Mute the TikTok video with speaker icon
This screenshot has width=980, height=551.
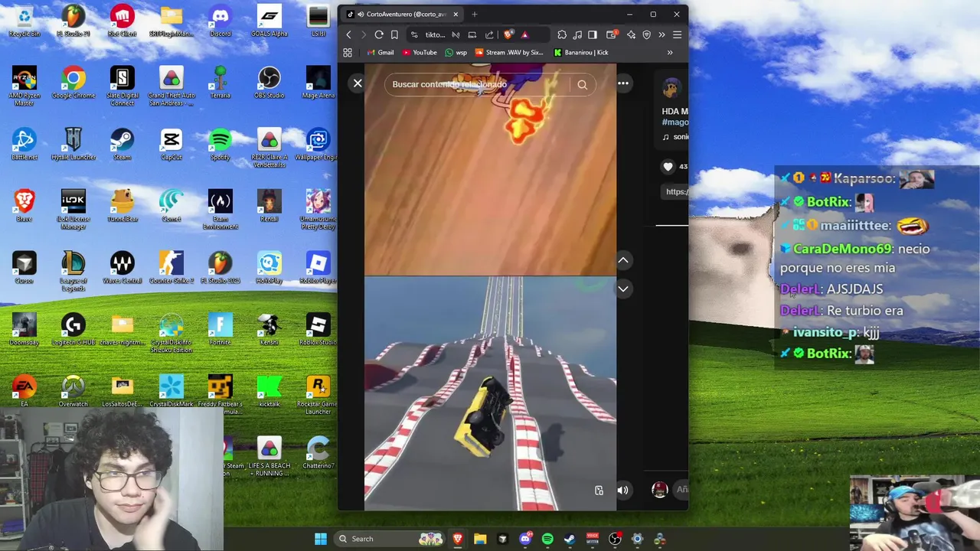point(622,491)
